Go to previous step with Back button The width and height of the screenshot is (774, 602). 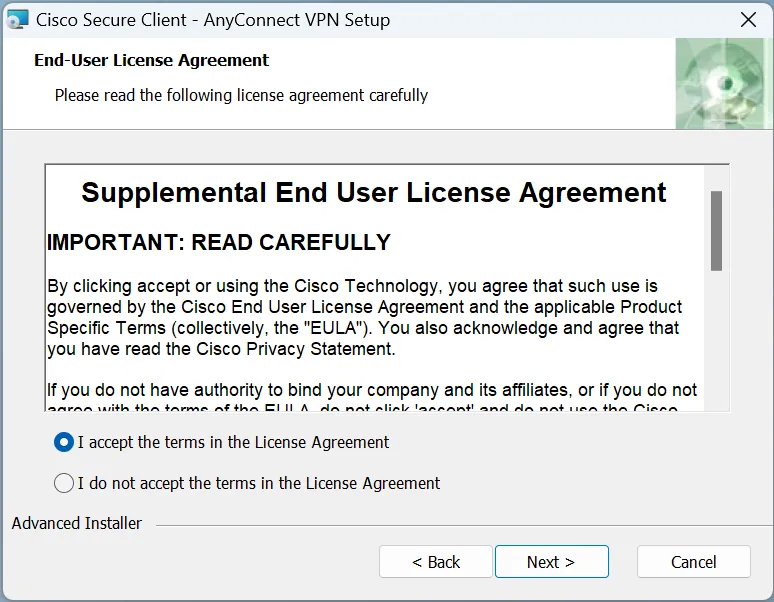[x=436, y=562]
